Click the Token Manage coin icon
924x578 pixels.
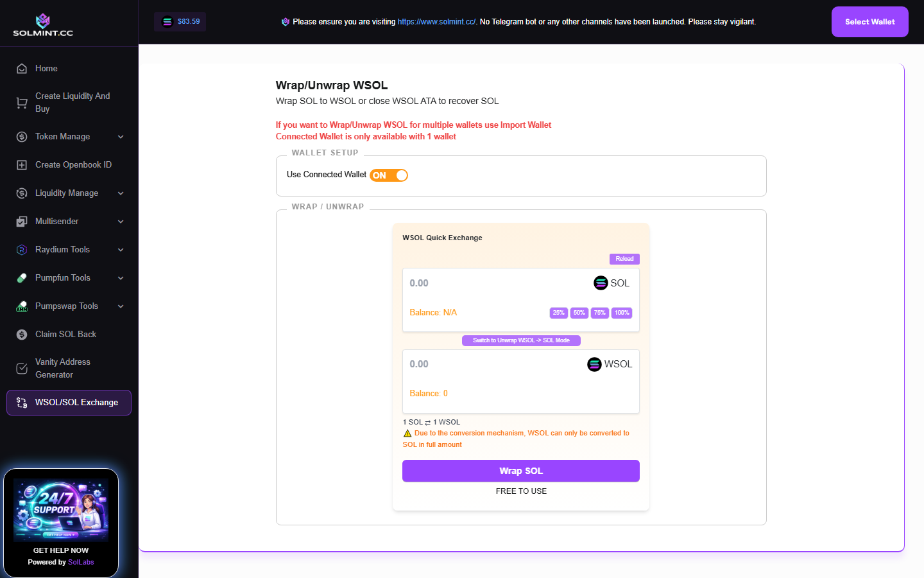tap(21, 136)
